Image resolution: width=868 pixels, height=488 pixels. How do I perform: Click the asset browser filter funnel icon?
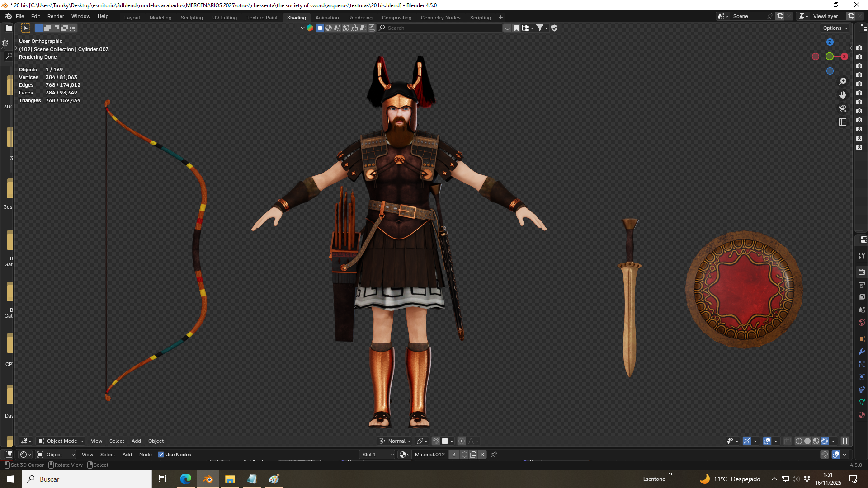pyautogui.click(x=540, y=28)
